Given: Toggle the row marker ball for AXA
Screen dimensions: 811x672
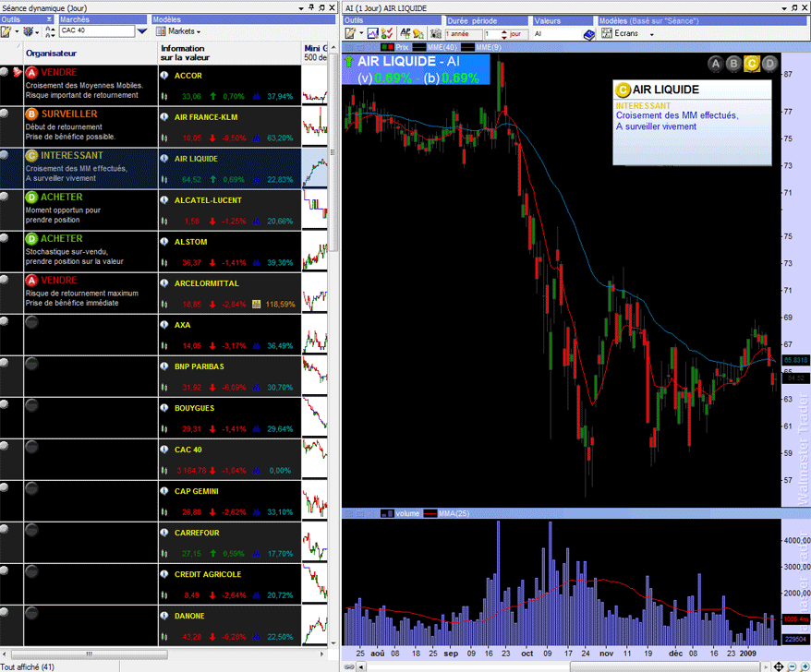Looking at the screenshot, I should pos(4,321).
